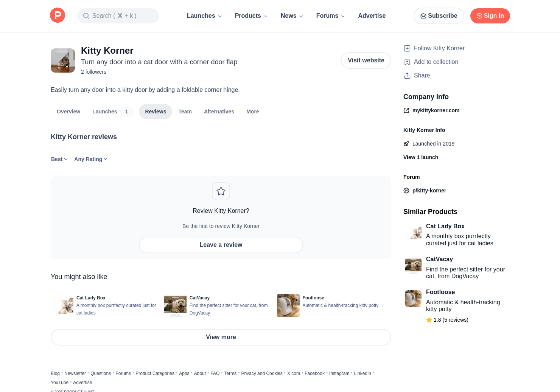
Task: Expand the News navigation menu
Action: pos(292,16)
